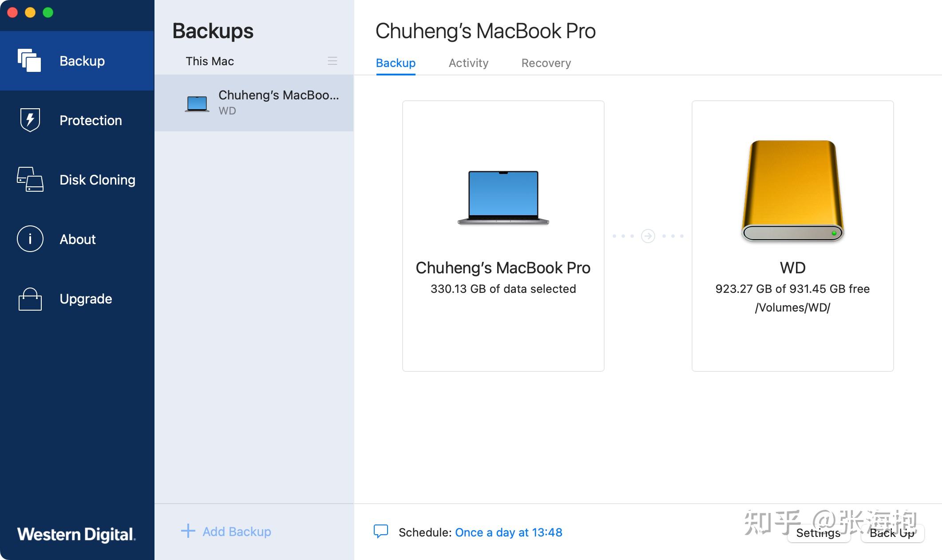Image resolution: width=942 pixels, height=560 pixels.
Task: Click the MacBook Pro backup source card
Action: click(503, 236)
